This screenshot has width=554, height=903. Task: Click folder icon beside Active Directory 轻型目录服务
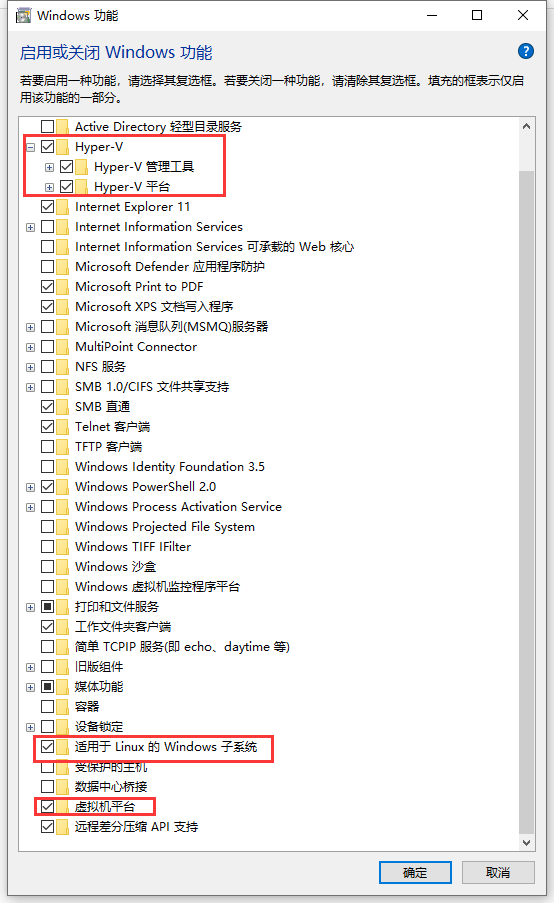click(63, 126)
